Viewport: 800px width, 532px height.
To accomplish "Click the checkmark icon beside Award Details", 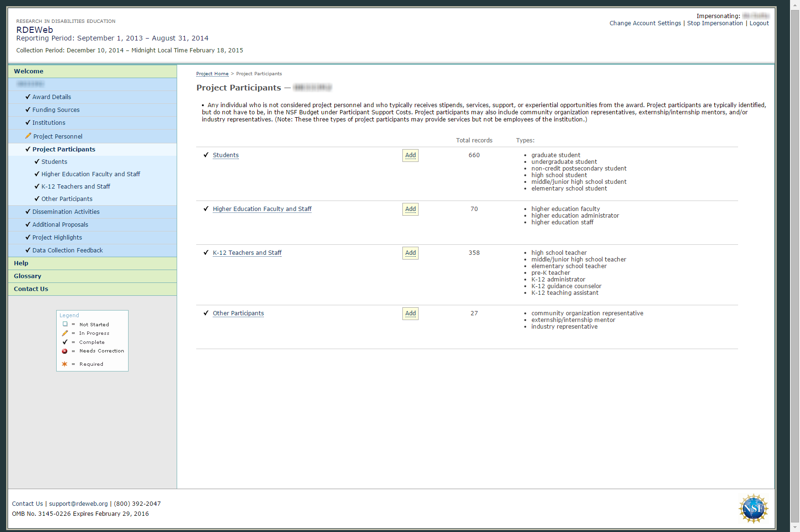I will (x=28, y=96).
